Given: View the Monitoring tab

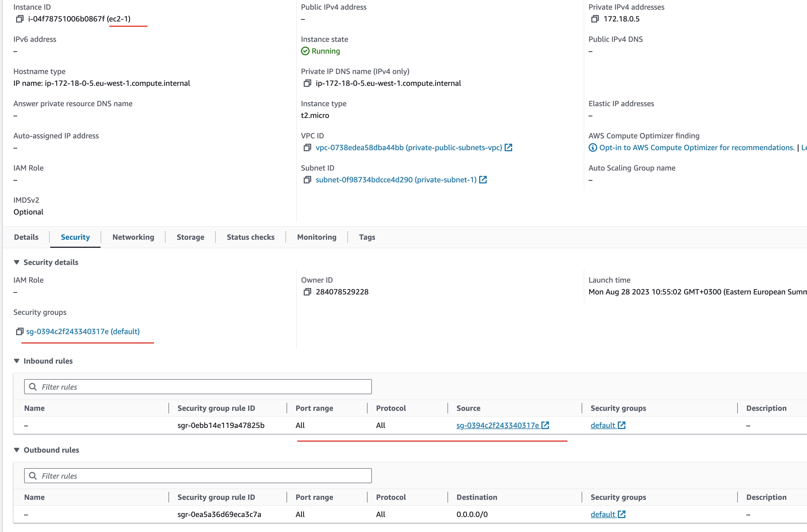Looking at the screenshot, I should pos(317,237).
